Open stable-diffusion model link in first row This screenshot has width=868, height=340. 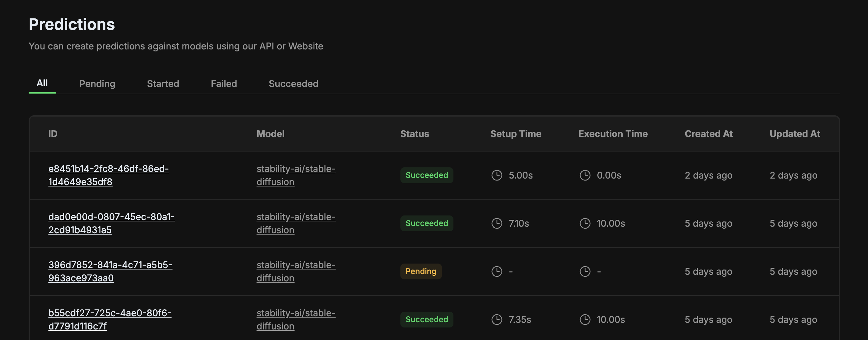(x=295, y=175)
